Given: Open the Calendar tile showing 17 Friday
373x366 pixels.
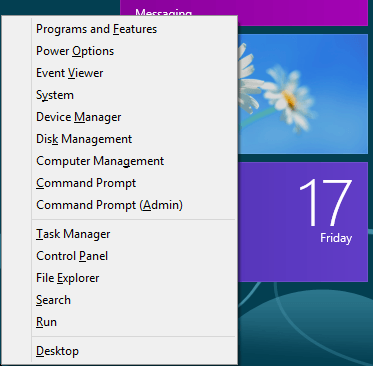Looking at the screenshot, I should point(302,222).
